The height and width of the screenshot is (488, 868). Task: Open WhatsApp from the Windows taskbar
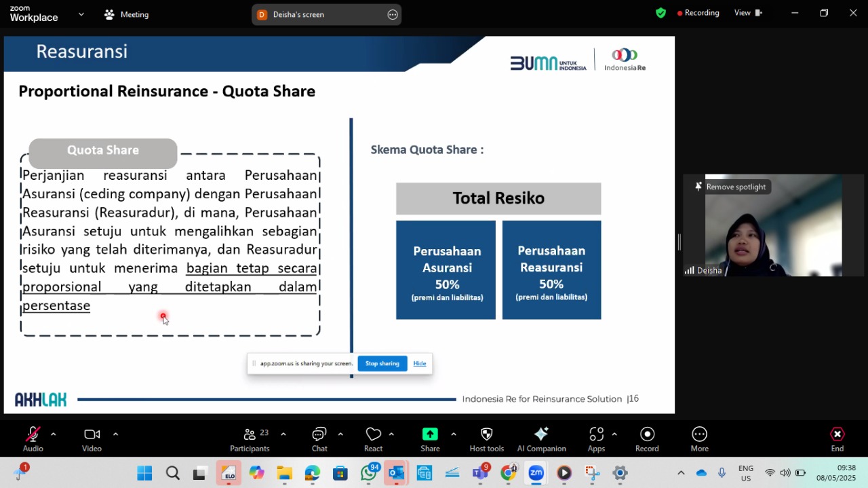[x=370, y=472]
